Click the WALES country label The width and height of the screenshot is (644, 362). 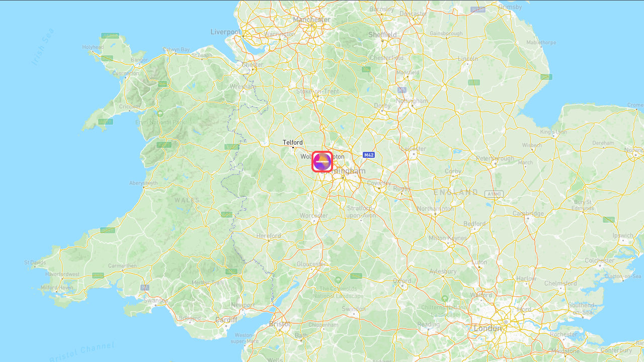click(187, 200)
